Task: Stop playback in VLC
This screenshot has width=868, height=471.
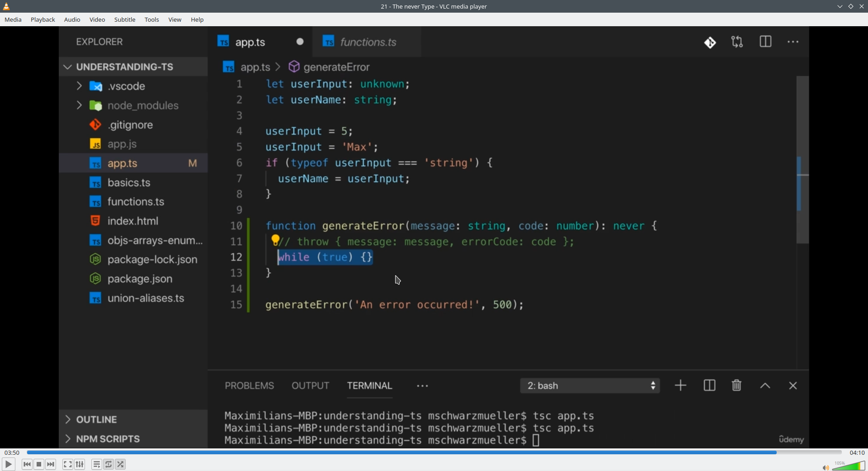Action: coord(39,464)
